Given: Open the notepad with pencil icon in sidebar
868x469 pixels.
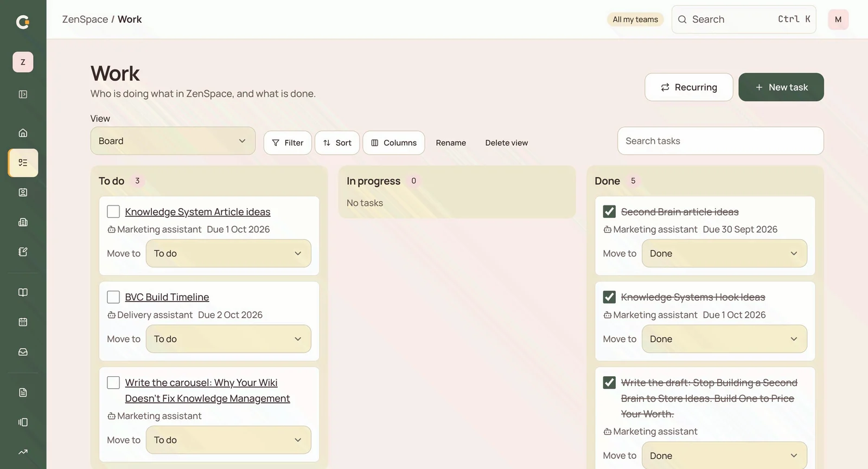Looking at the screenshot, I should tap(23, 252).
